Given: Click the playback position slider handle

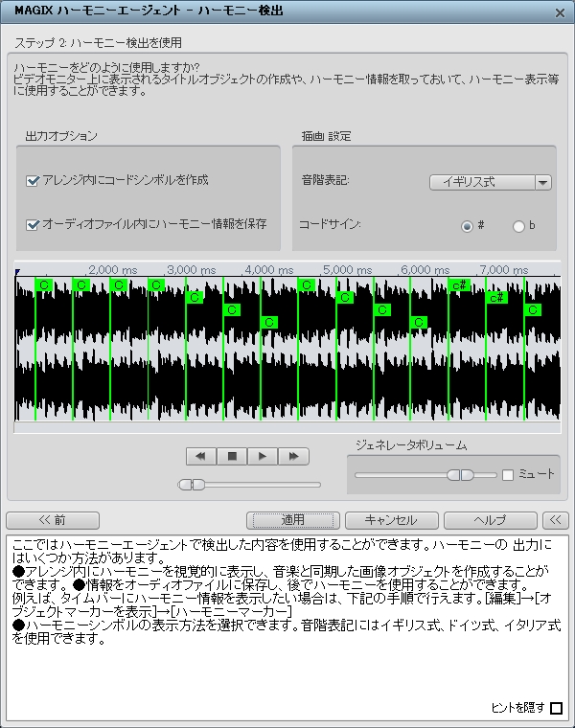Looking at the screenshot, I should [x=192, y=485].
